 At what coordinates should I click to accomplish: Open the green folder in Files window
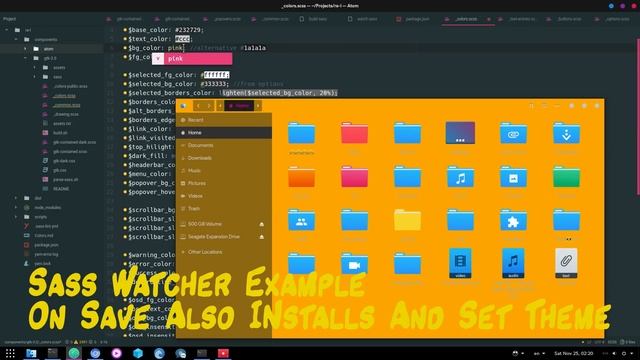point(566,177)
